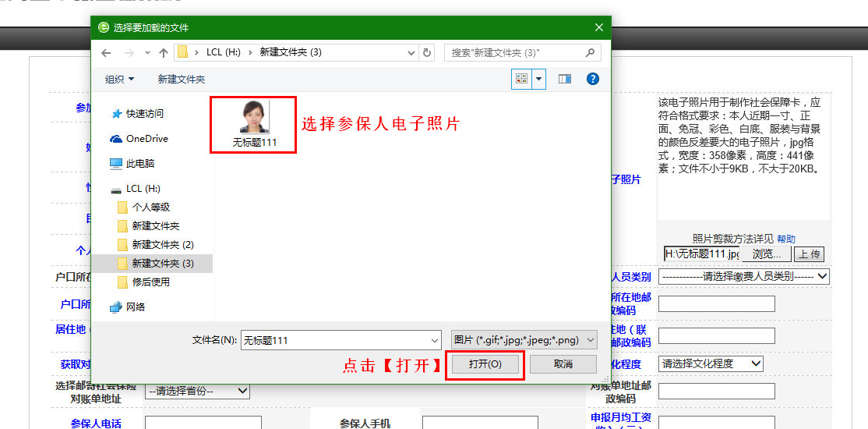Change the view layout icon
Image resolution: width=868 pixels, height=429 pixels.
(521, 80)
